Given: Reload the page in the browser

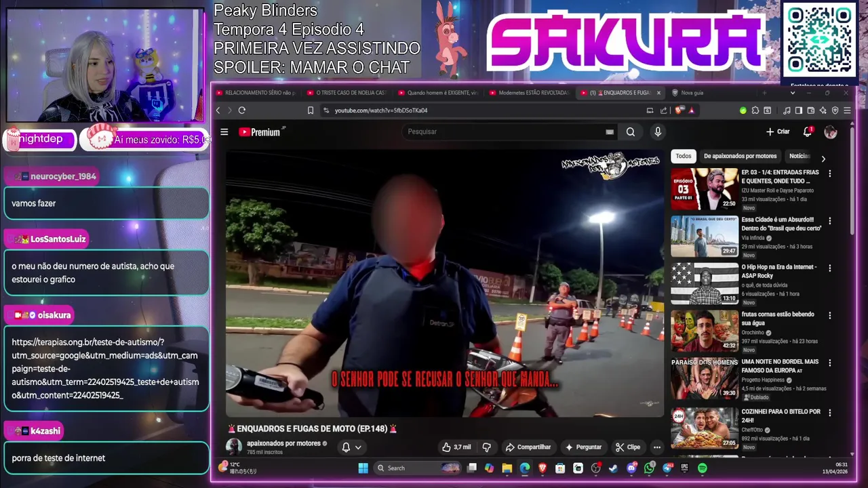Looking at the screenshot, I should point(242,110).
